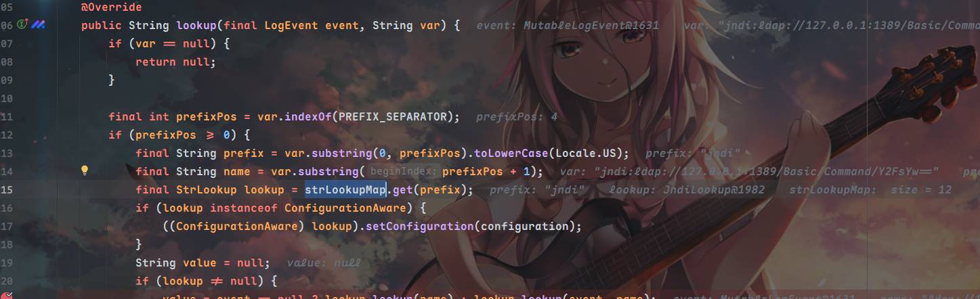Click the inline 'value: null' debug hint
The width and height of the screenshot is (980, 299).
point(324,263)
